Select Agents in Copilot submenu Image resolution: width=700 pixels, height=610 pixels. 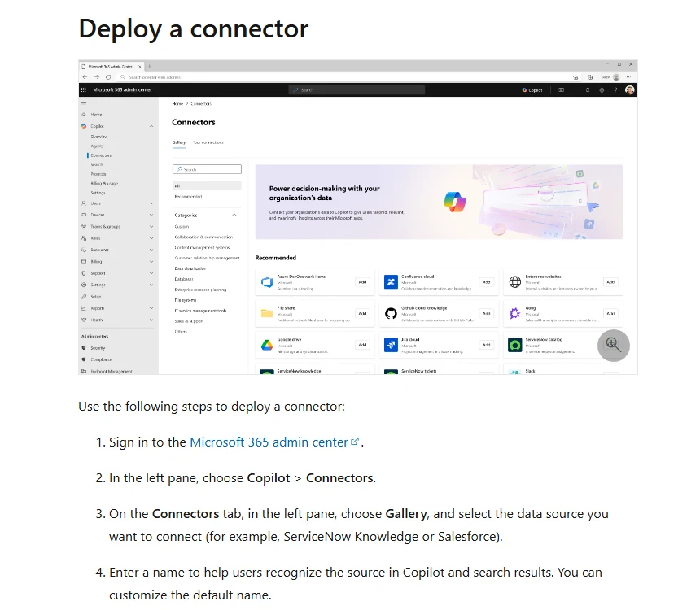pos(97,146)
